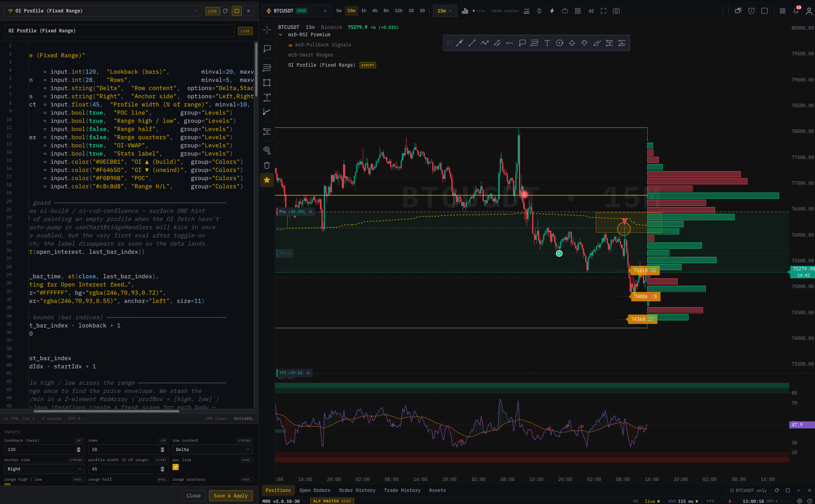
Task: Choose the measure tool in left sidebar
Action: [267, 97]
